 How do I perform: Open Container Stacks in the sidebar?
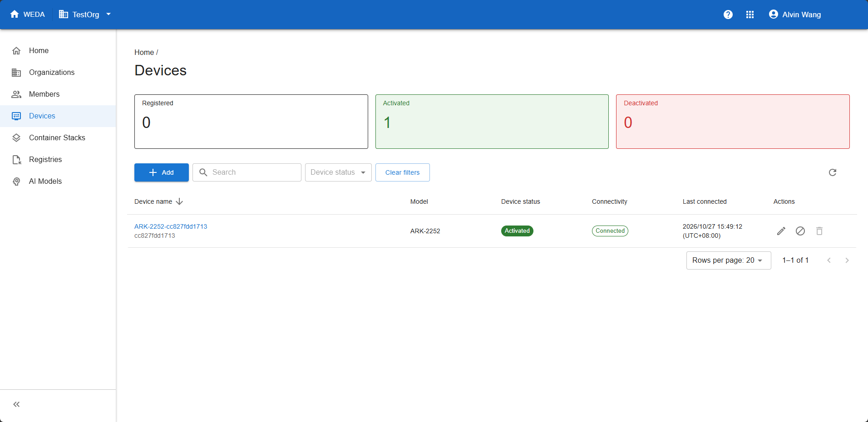(58, 138)
